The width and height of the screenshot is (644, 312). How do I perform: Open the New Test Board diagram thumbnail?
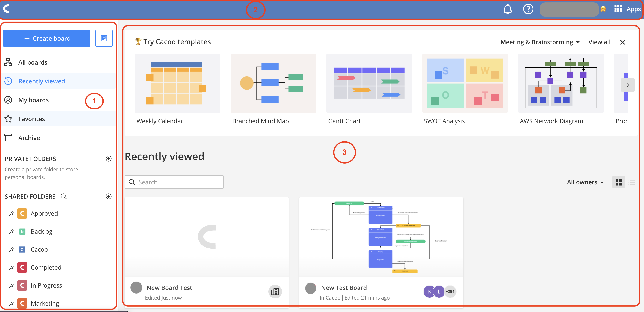coord(381,237)
